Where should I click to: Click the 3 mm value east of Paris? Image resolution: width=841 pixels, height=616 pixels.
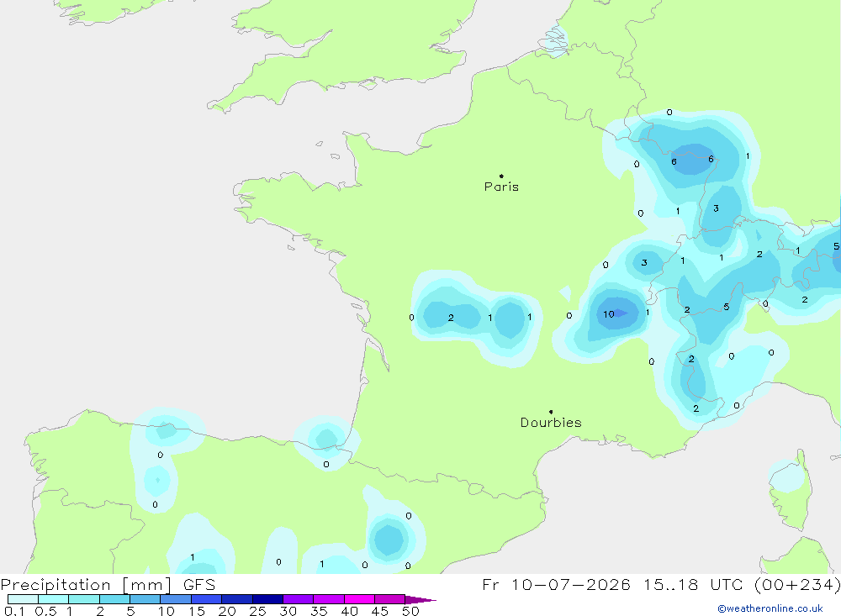tap(716, 208)
